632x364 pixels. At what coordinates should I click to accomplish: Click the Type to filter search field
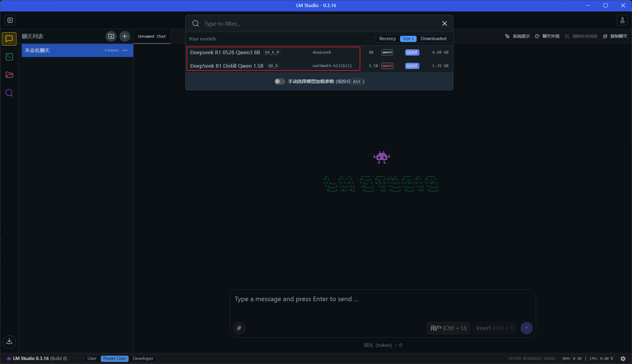[319, 24]
